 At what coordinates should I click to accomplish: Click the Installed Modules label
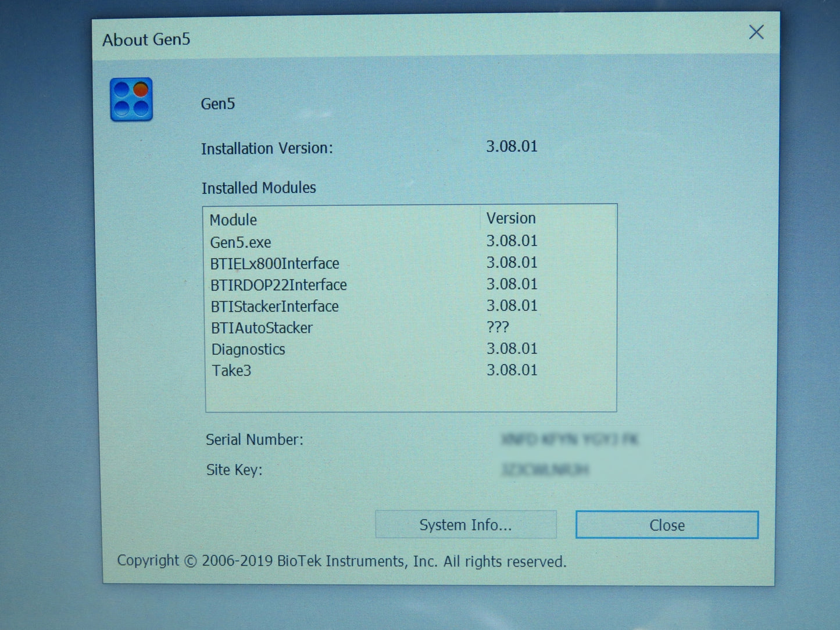tap(259, 188)
